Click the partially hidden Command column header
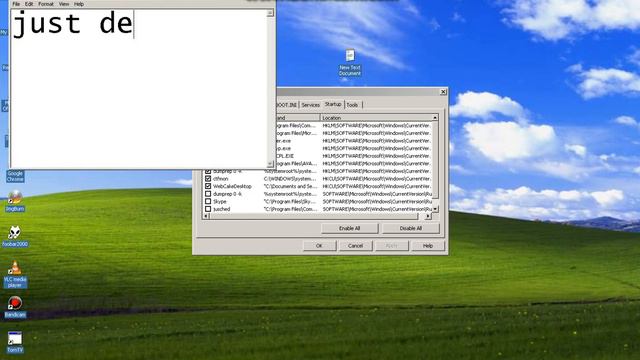640x360 pixels. click(x=298, y=118)
